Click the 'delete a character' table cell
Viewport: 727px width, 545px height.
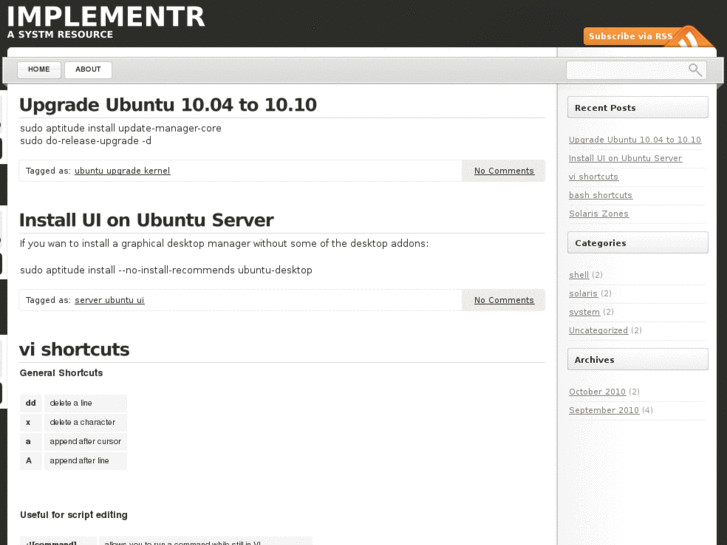point(85,422)
